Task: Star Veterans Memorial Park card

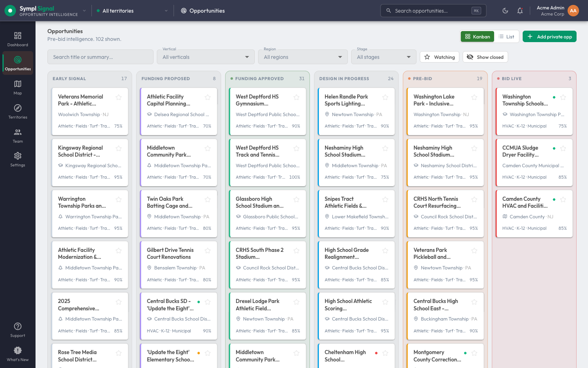Action: tap(118, 97)
